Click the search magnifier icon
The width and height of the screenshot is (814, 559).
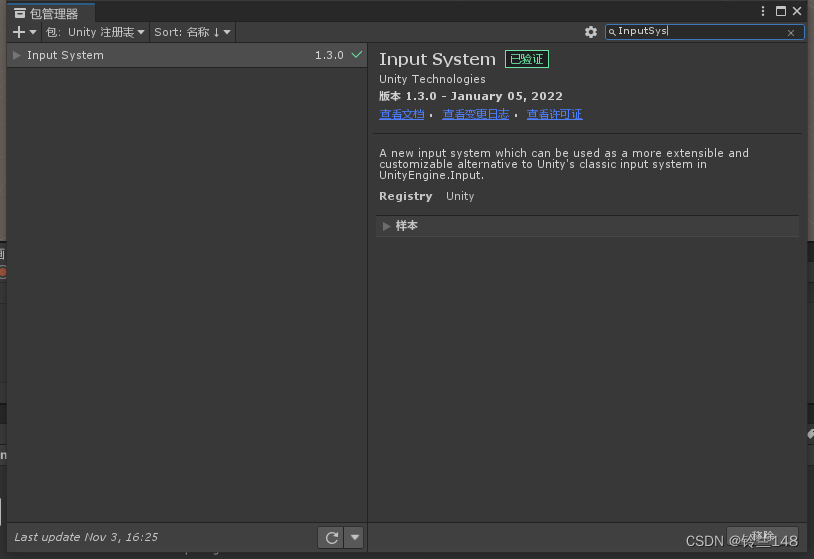point(612,32)
